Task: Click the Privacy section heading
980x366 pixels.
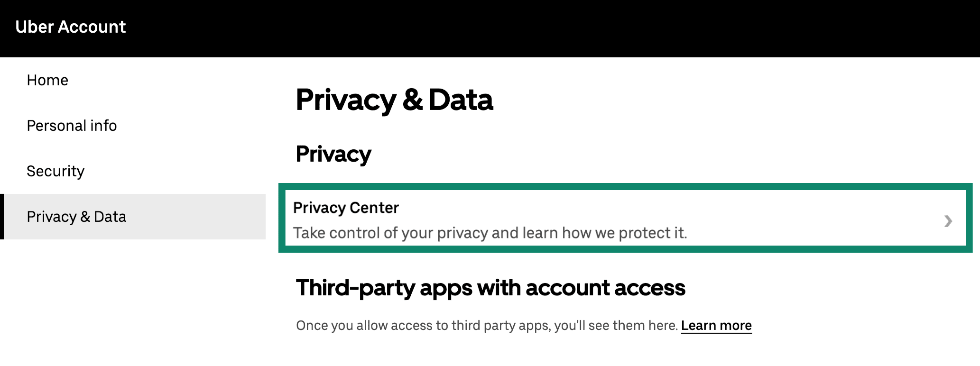Action: pos(333,153)
